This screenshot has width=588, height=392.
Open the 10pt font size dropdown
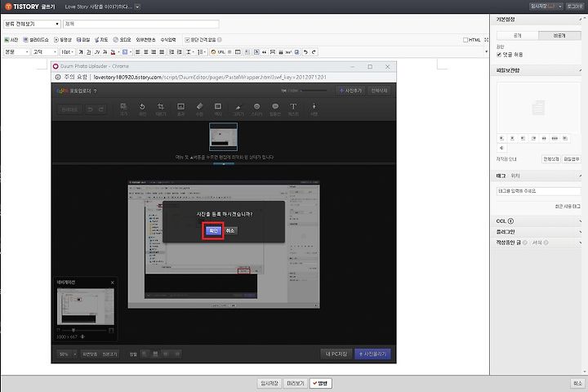pyautogui.click(x=68, y=52)
